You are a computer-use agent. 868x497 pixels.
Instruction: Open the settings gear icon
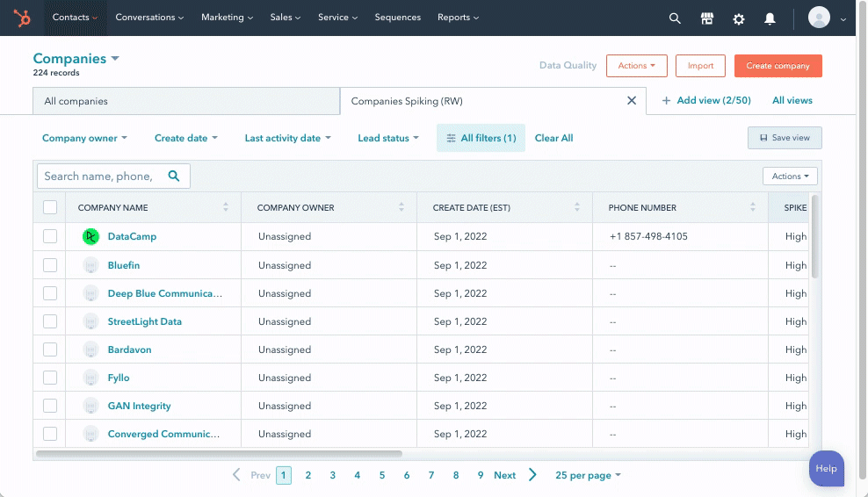click(739, 18)
